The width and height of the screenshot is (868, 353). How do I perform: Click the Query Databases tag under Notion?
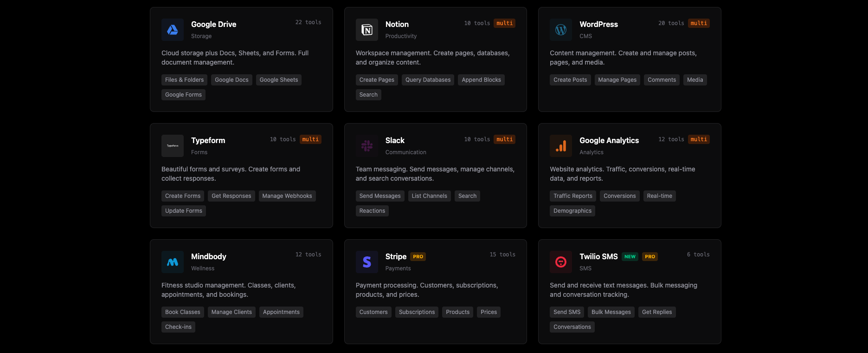coord(428,80)
